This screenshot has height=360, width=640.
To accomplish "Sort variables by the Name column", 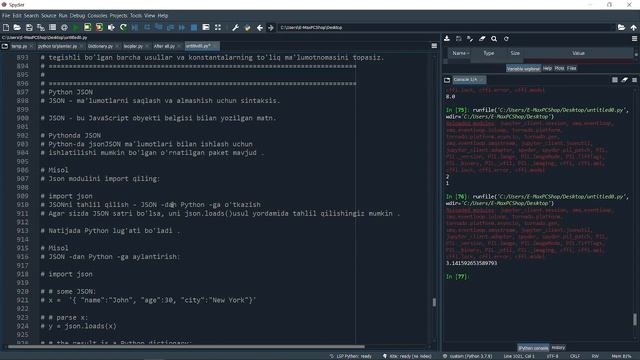I will click(460, 53).
